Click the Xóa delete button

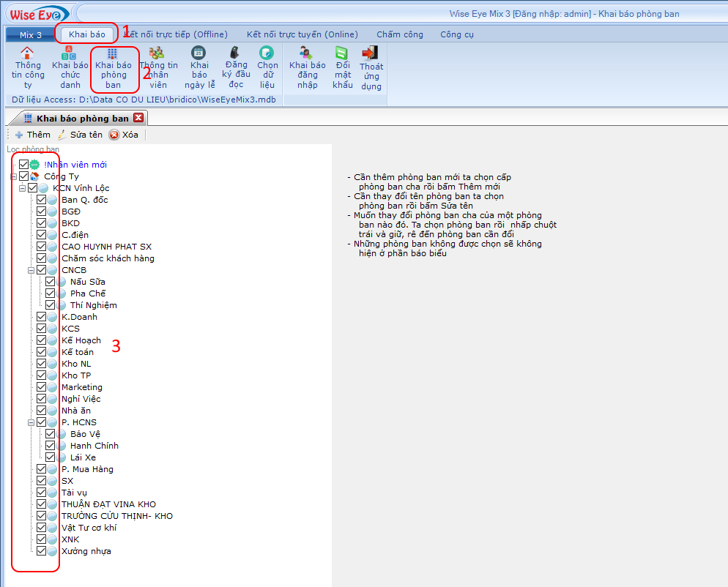(124, 135)
